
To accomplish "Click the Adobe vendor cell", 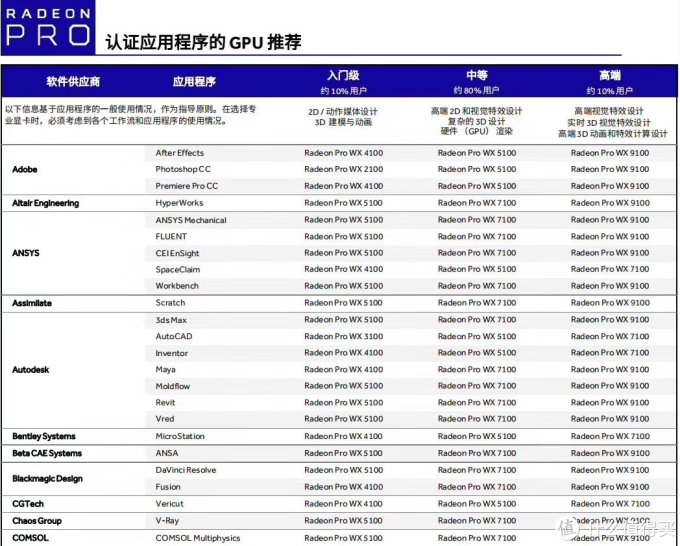I will pos(25,170).
